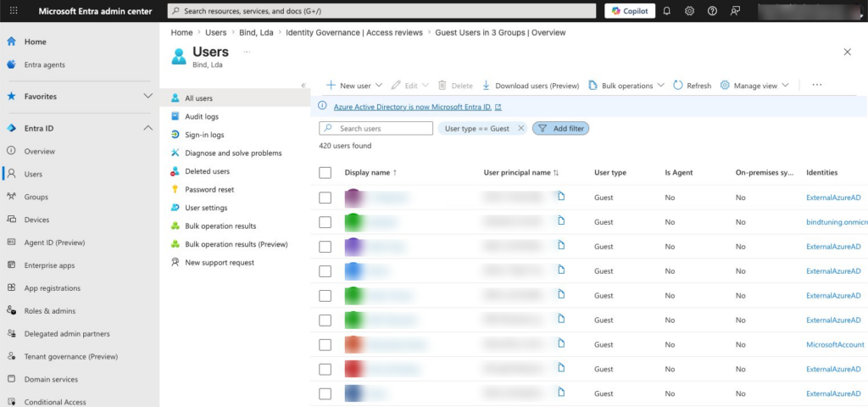868x407 pixels.
Task: Remove the User type == Guest filter
Action: (521, 128)
